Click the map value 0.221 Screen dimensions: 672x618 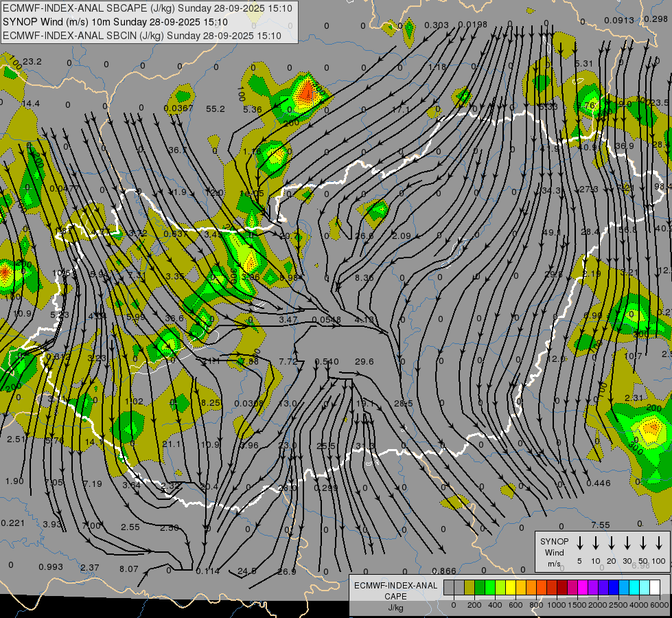click(x=13, y=523)
